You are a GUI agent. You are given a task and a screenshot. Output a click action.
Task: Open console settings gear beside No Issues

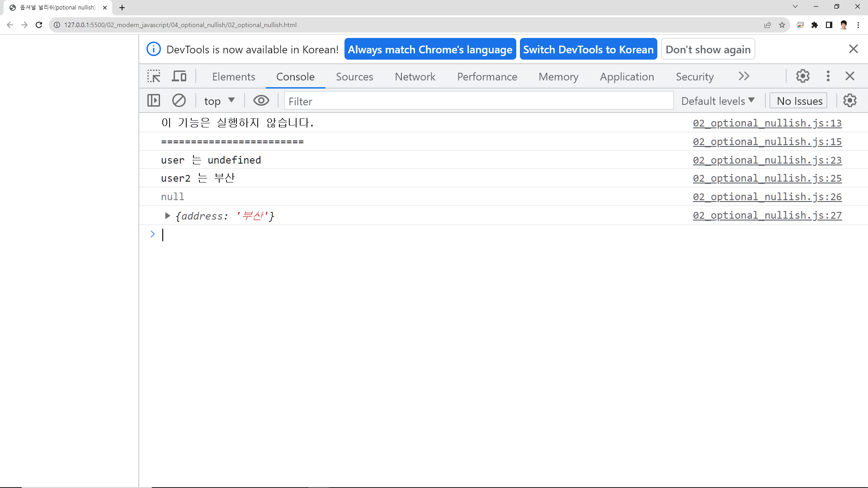849,100
